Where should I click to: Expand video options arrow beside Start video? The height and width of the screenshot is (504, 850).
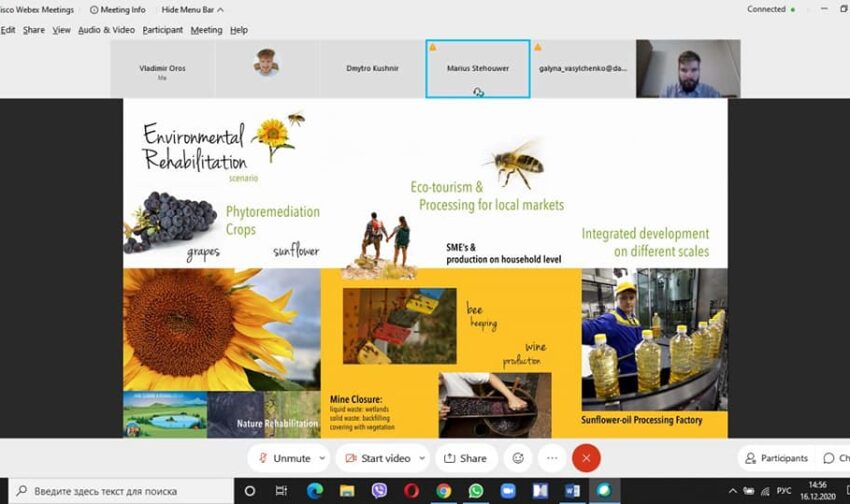422,458
